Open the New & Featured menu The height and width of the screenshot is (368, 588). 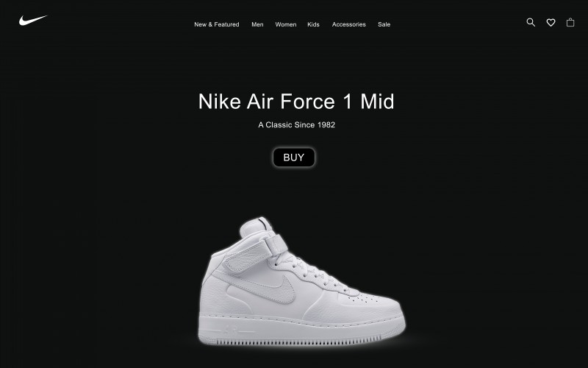tap(216, 24)
